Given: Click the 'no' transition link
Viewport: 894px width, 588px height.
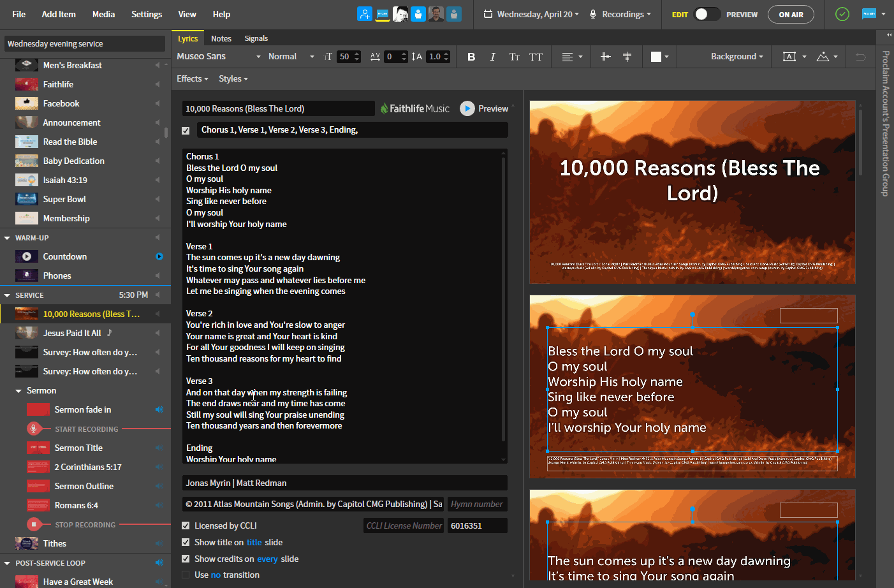Looking at the screenshot, I should tap(216, 575).
